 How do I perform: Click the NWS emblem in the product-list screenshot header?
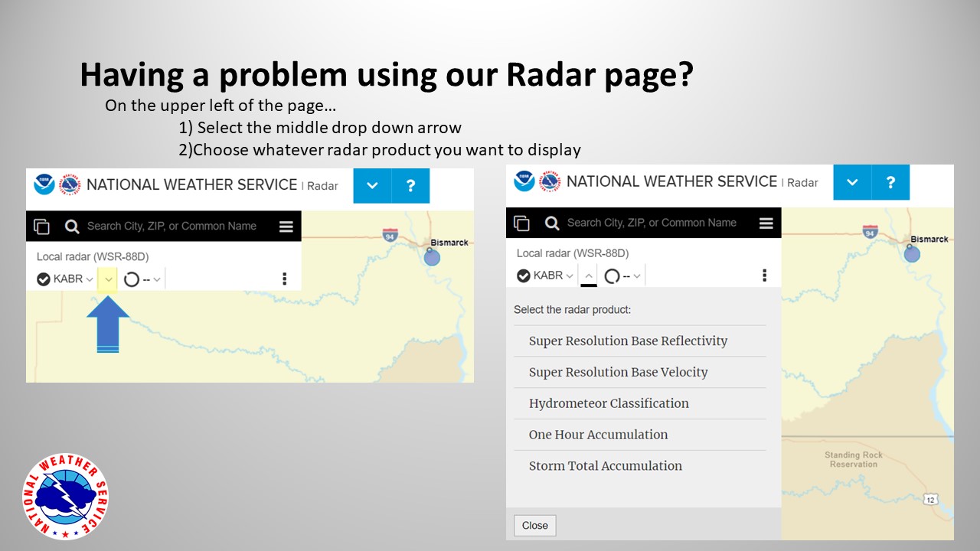pyautogui.click(x=550, y=181)
